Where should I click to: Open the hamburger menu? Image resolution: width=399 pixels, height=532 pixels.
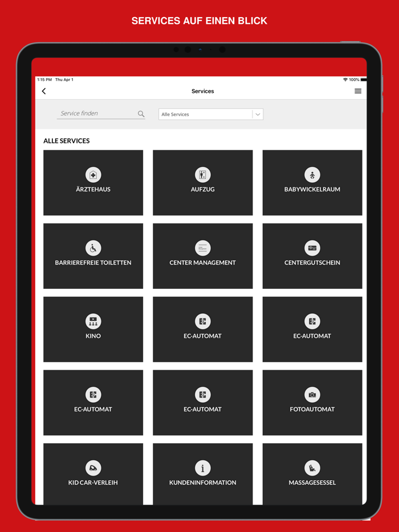(x=358, y=91)
